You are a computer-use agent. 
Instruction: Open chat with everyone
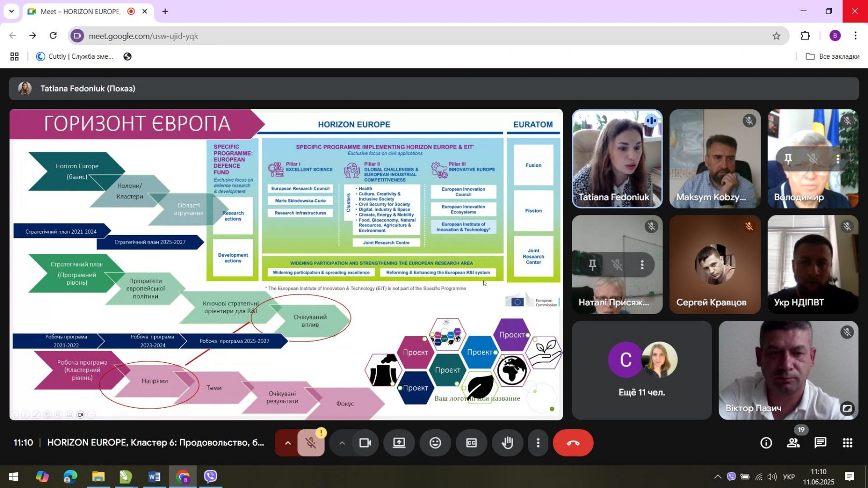[820, 443]
